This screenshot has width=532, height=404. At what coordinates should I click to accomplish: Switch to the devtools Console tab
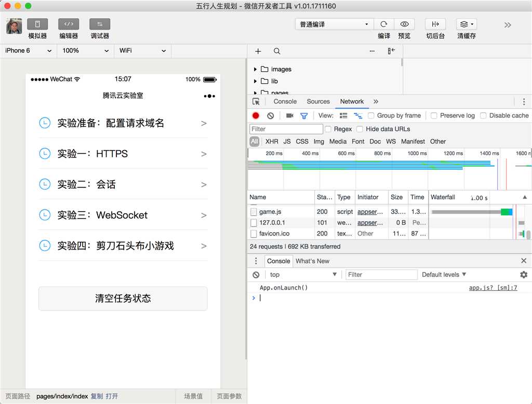pos(285,101)
